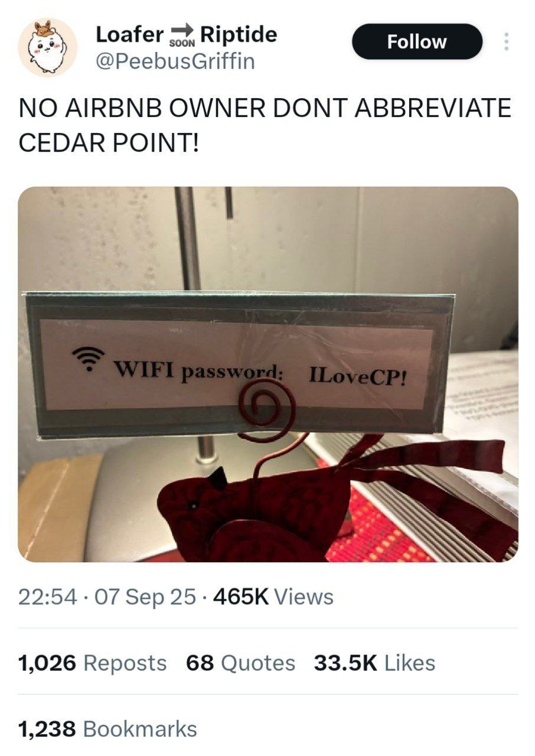Open the Loafer Riptide profile avatar

(47, 48)
